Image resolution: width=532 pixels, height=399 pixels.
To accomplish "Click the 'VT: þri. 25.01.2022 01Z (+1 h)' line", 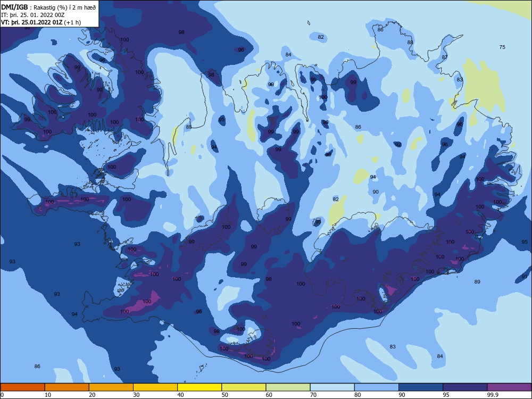I will click(x=41, y=22).
